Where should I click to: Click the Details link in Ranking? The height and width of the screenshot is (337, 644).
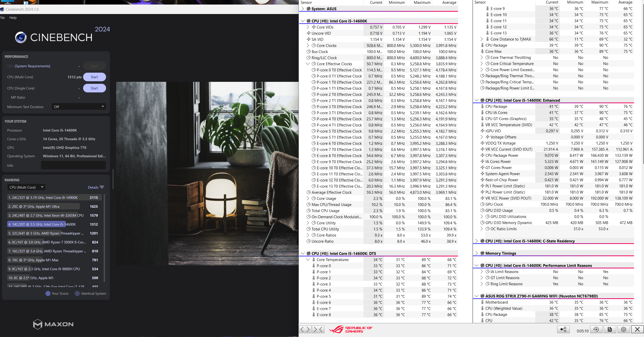point(93,187)
